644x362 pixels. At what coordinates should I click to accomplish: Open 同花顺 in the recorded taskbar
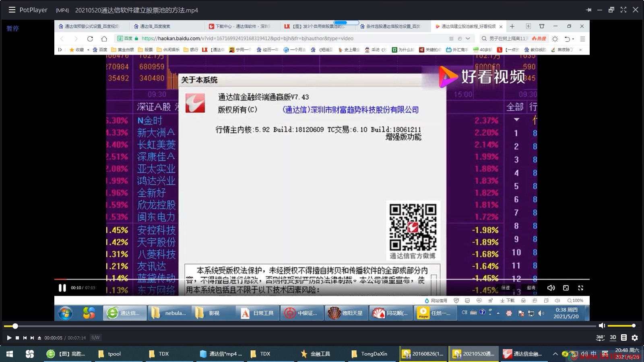click(x=390, y=313)
